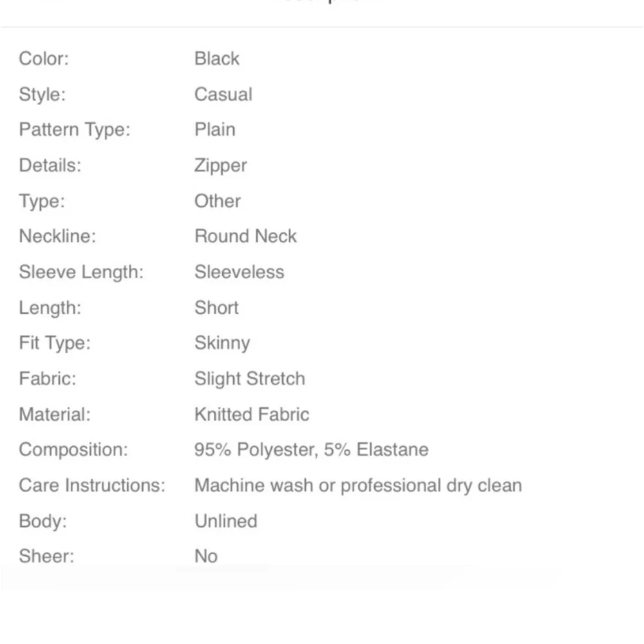
Task: Click the "No" value for Sheer
Action: click(205, 556)
